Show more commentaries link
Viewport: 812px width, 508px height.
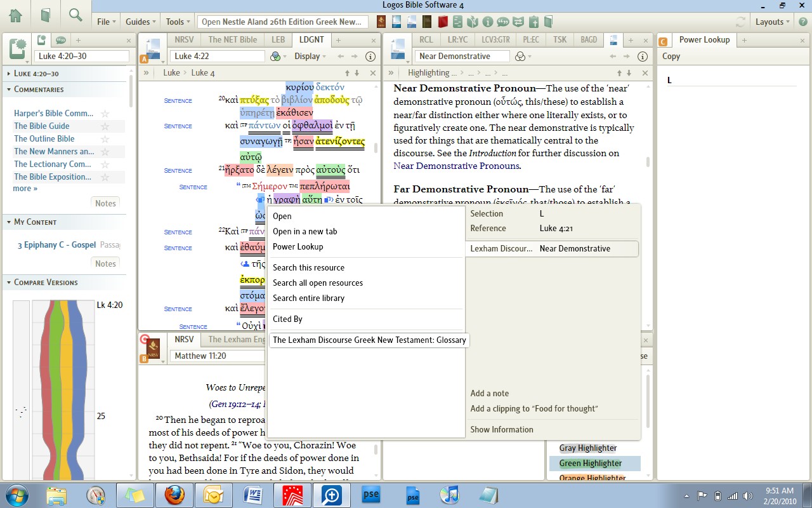[x=25, y=189]
